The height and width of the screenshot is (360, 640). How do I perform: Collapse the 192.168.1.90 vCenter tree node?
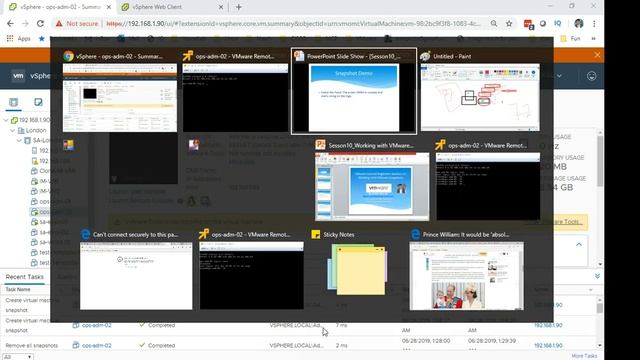coord(6,120)
